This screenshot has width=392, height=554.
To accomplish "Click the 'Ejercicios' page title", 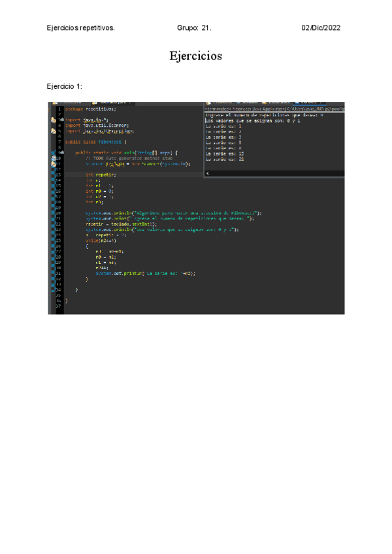I will tap(195, 56).
